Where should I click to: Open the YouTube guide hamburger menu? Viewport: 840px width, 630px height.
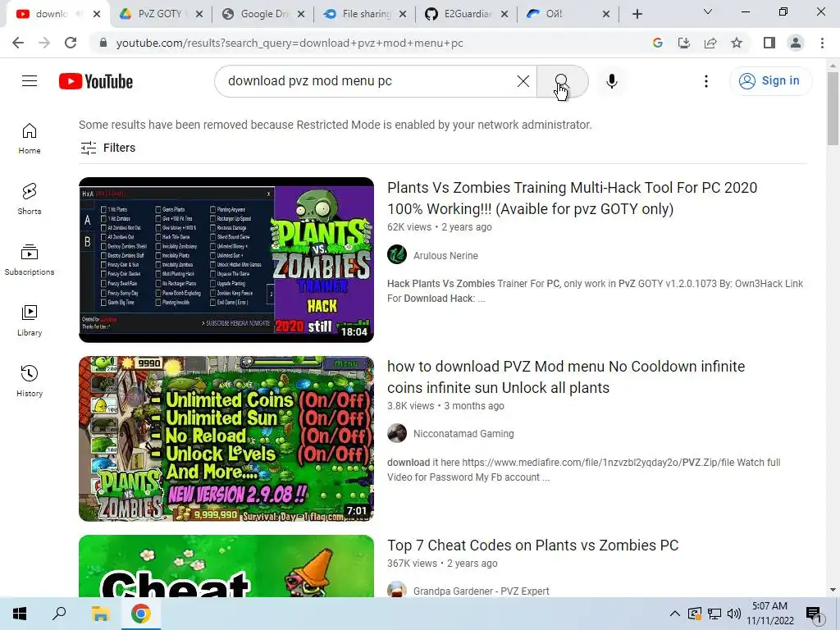(30, 81)
